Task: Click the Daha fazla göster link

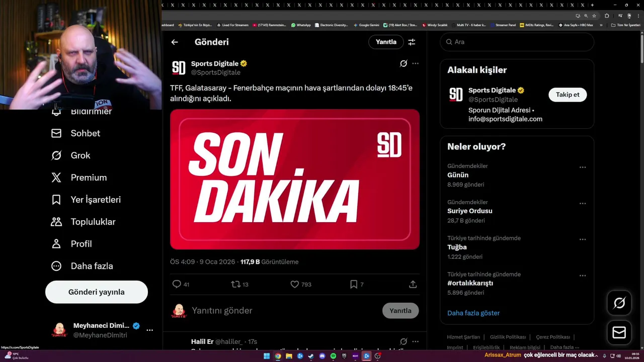Action: click(x=473, y=313)
